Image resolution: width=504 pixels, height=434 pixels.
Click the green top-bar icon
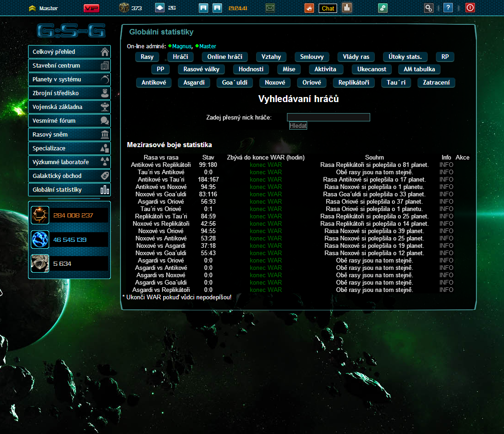click(x=383, y=8)
